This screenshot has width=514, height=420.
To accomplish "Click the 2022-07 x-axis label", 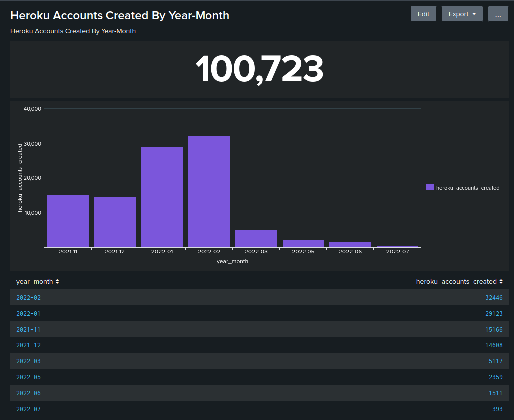I will [x=397, y=252].
